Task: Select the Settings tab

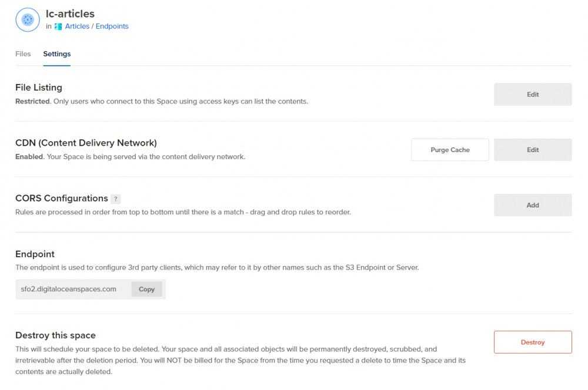Action: click(x=57, y=54)
